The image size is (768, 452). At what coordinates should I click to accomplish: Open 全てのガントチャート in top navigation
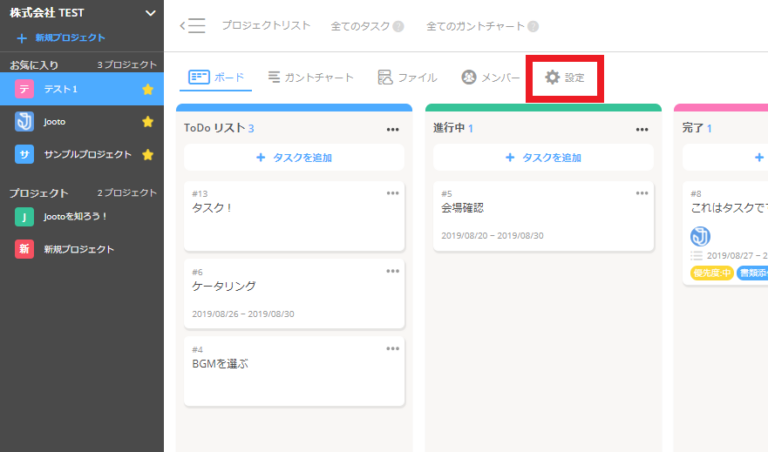(x=475, y=26)
